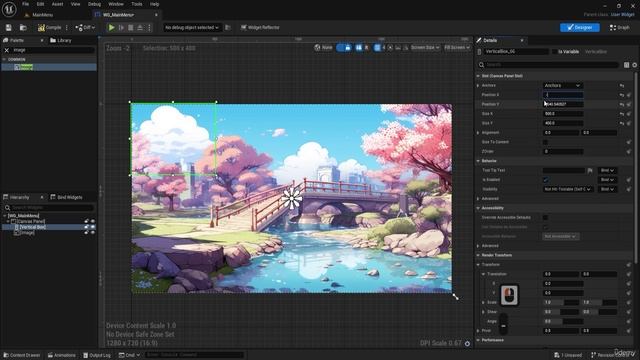Screen dimensions: 640x360
Task: Open the Edit menu
Action: click(40, 4)
